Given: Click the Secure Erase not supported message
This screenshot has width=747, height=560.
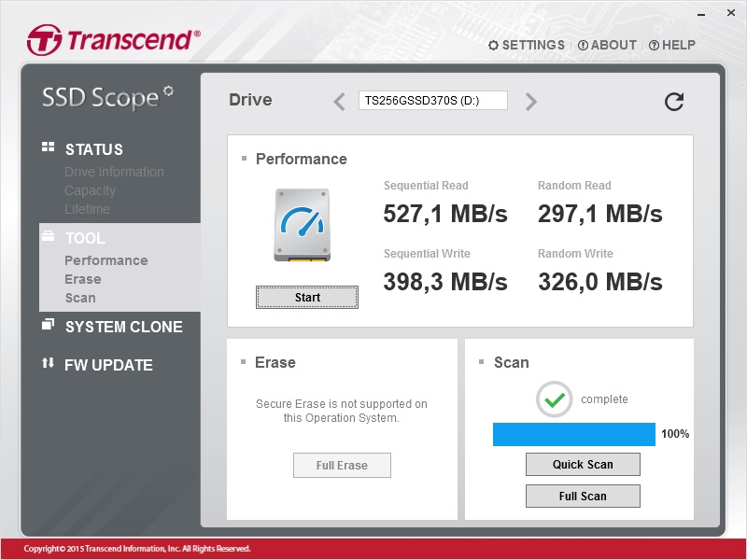Looking at the screenshot, I should tap(342, 411).
